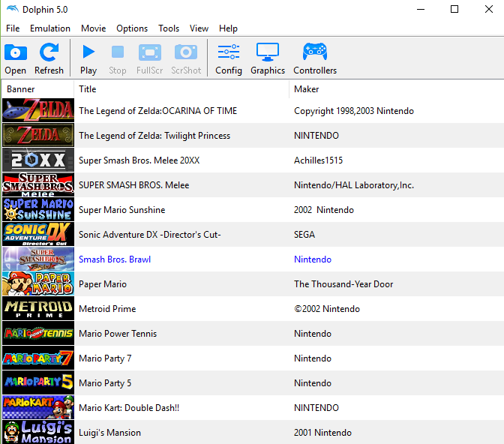Viewport: 504px width, 444px height.
Task: Select the Twilight Princess banner
Action: (x=38, y=135)
